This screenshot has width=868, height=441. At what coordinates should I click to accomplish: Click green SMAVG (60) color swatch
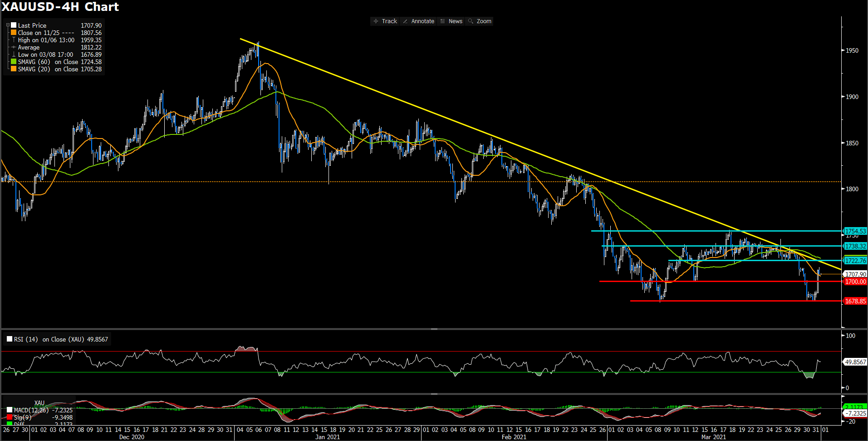pos(14,62)
